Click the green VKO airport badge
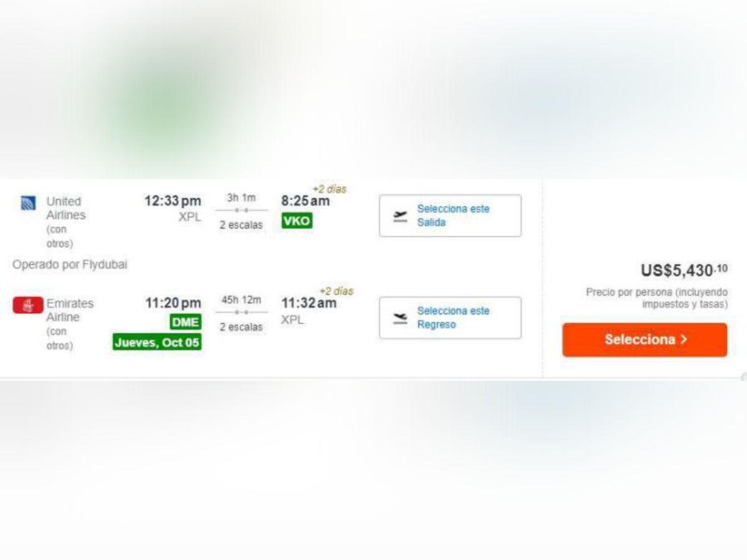 [296, 221]
